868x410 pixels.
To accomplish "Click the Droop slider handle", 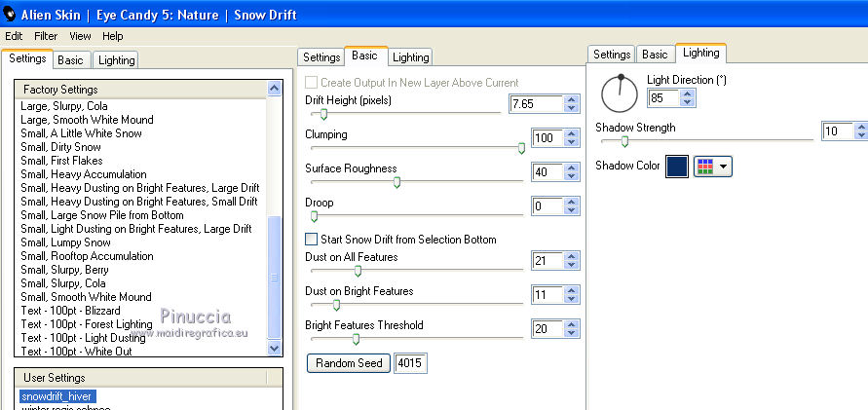I will click(x=314, y=216).
